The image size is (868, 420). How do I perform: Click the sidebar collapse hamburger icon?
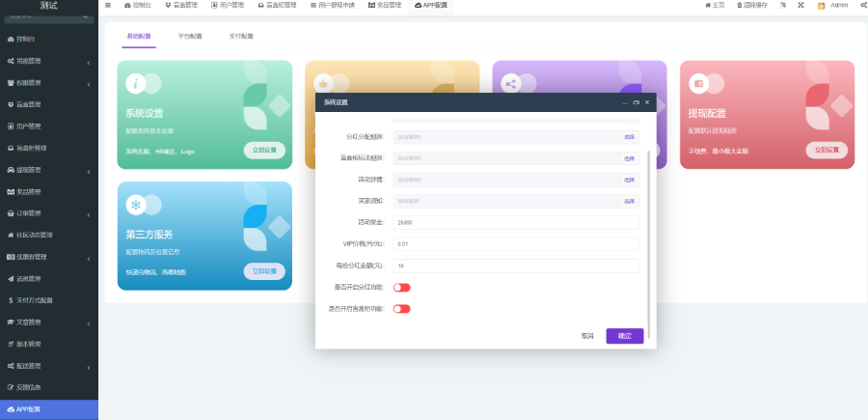click(x=107, y=5)
